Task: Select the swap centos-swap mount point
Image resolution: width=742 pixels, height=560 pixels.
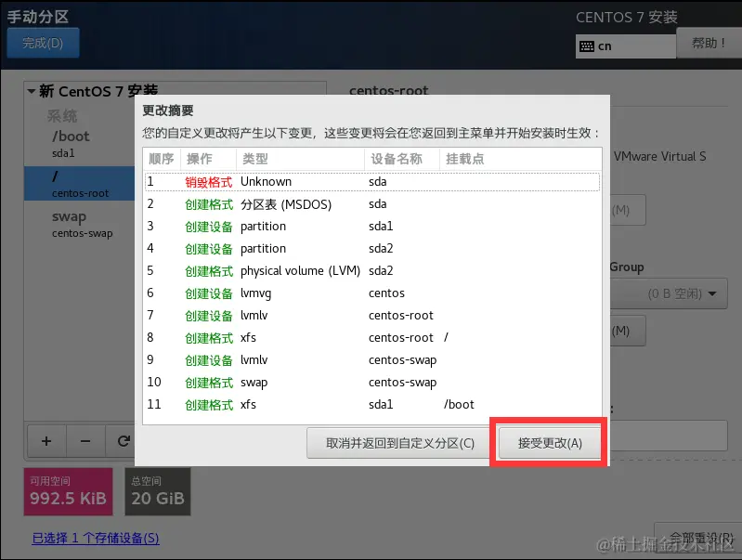Action: 80,224
